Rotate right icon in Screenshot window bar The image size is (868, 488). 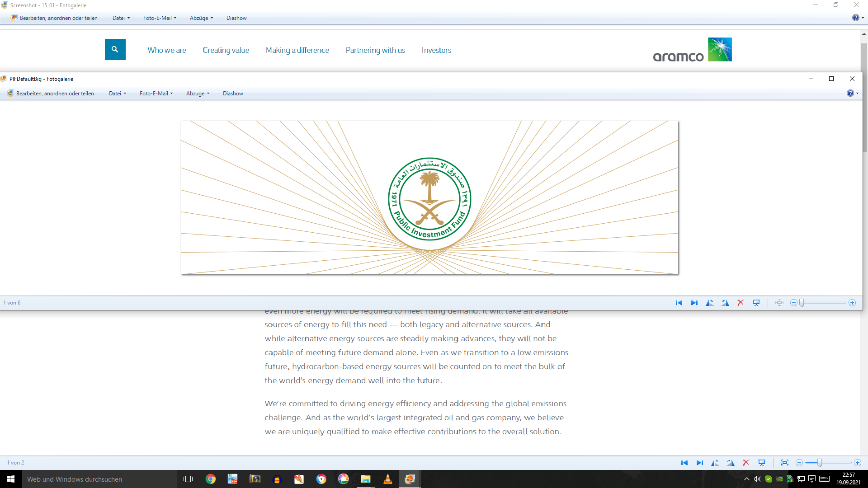pyautogui.click(x=731, y=463)
